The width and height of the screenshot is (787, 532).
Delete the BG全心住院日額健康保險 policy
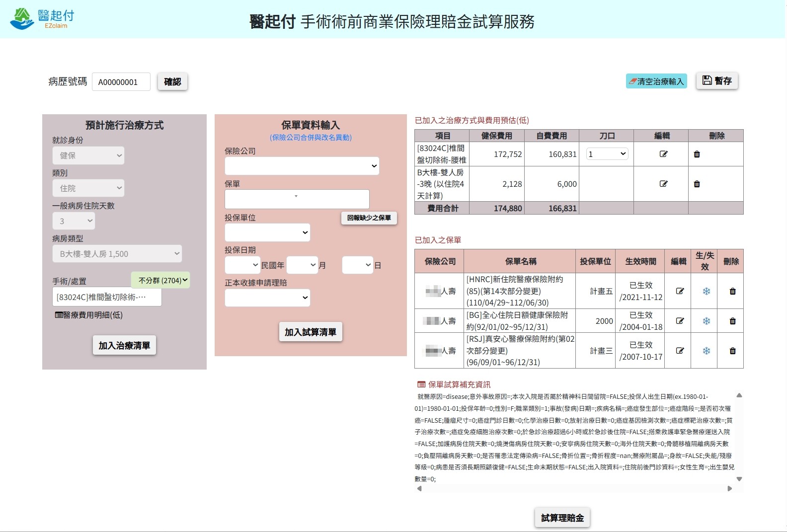732,321
